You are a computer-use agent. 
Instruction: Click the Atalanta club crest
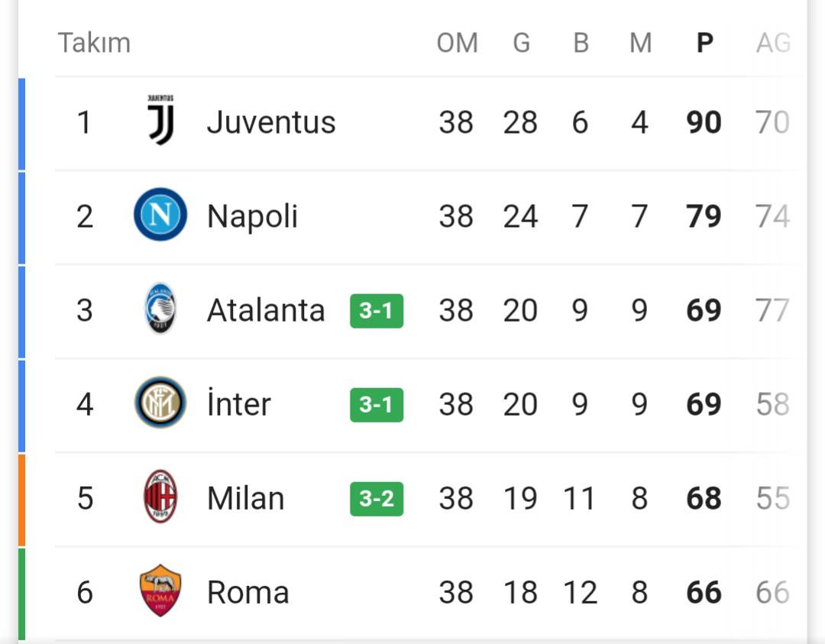click(x=160, y=309)
